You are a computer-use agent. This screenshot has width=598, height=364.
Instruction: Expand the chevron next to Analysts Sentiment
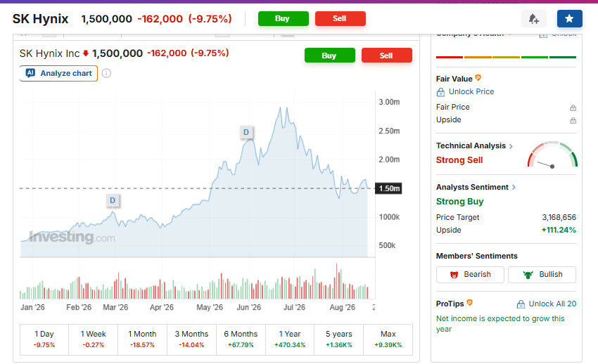[514, 188]
